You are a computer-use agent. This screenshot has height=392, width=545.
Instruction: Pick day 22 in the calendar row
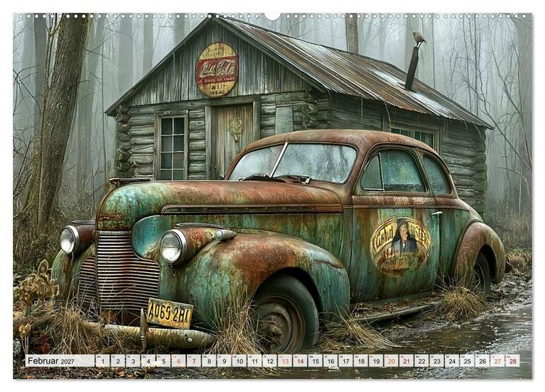click(x=421, y=361)
